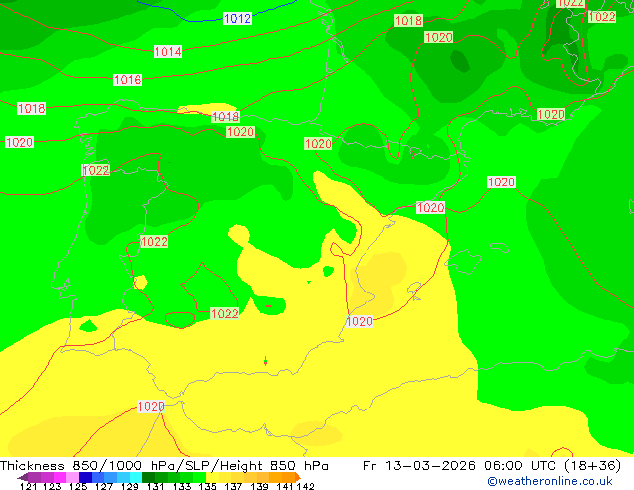Select the dark blue legend swatch above 125
Viewport: 634px width, 490px height.
coord(85,477)
